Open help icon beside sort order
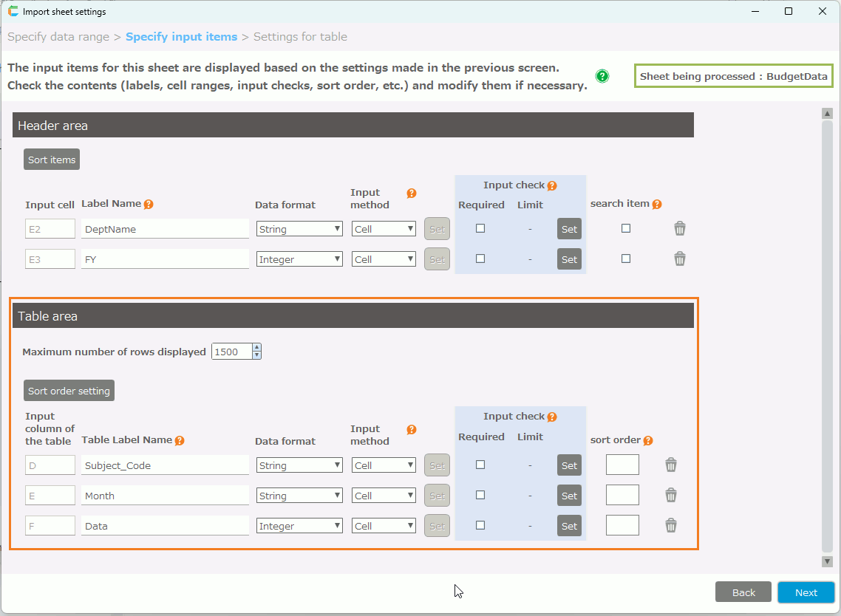The width and height of the screenshot is (841, 616). pos(648,440)
